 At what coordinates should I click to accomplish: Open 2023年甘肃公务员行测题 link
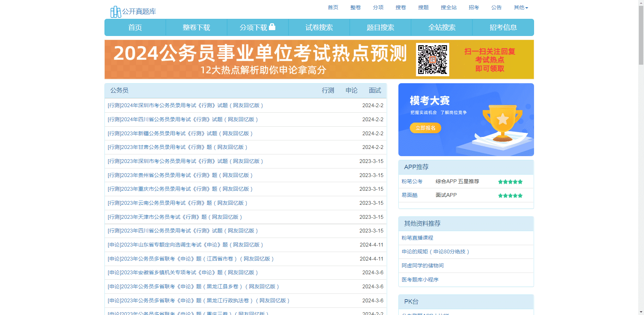click(x=177, y=147)
